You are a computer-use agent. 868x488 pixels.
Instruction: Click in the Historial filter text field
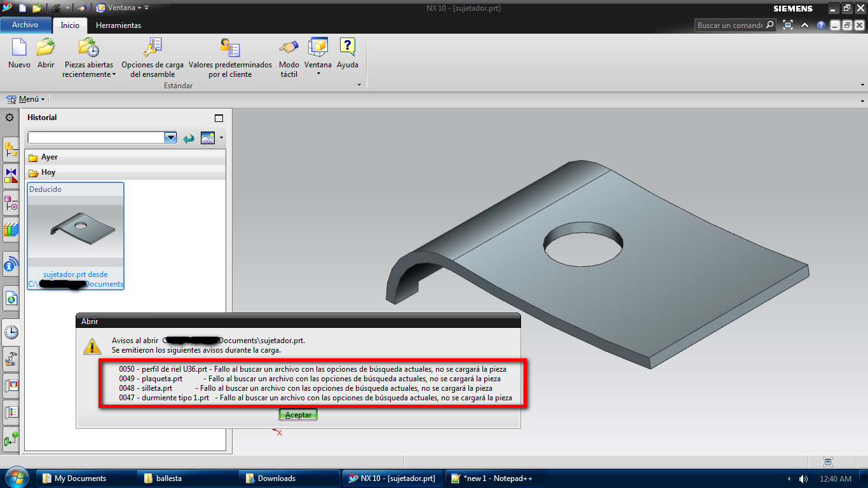pos(96,138)
